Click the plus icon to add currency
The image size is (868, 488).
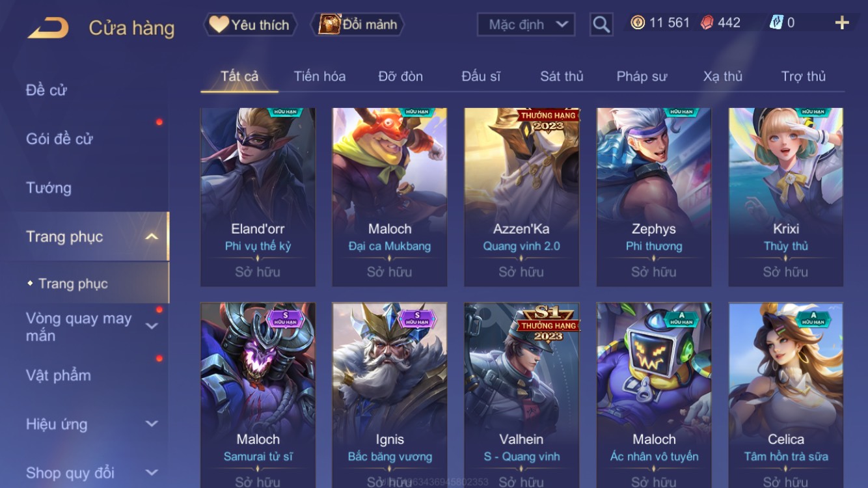842,23
